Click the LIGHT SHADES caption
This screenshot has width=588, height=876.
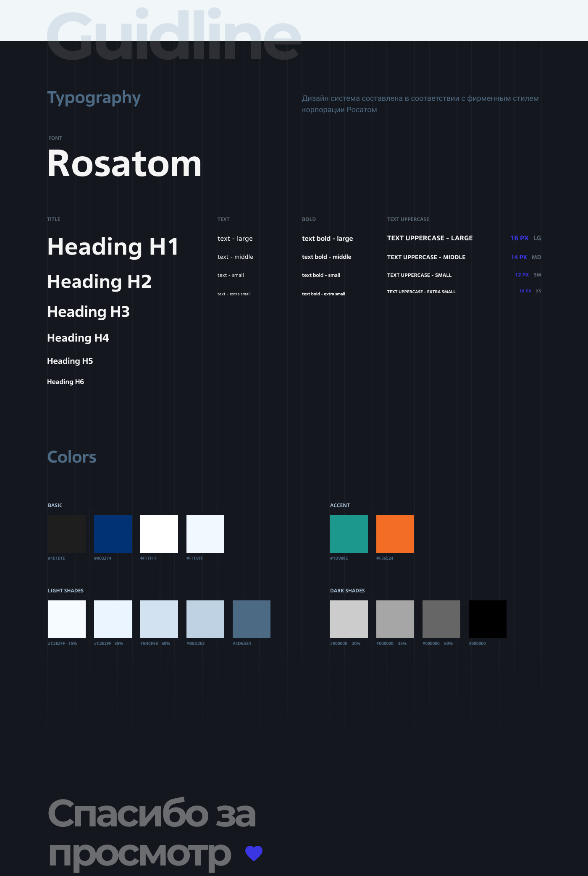[x=66, y=591]
